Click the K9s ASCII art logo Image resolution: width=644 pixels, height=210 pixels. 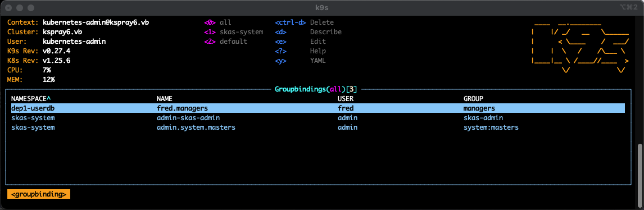click(x=580, y=48)
